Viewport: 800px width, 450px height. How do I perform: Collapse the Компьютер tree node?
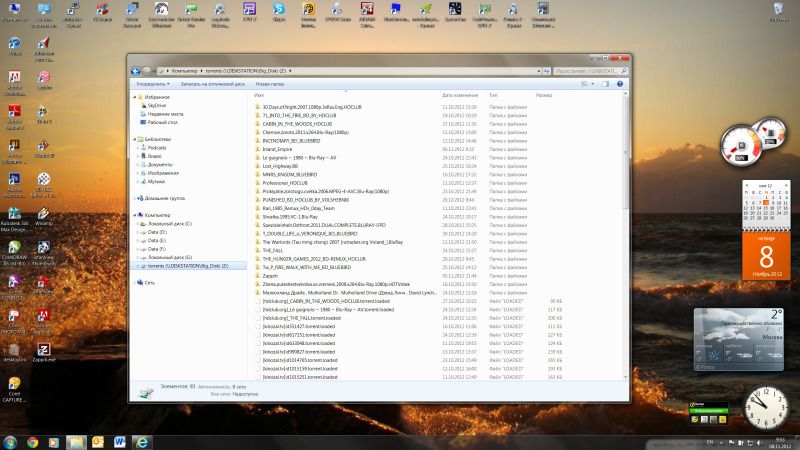point(135,215)
